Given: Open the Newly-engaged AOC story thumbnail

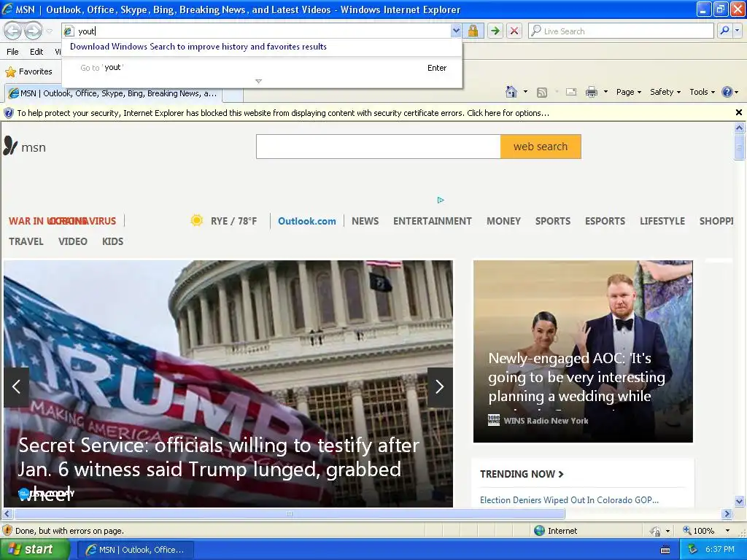Looking at the screenshot, I should (583, 351).
